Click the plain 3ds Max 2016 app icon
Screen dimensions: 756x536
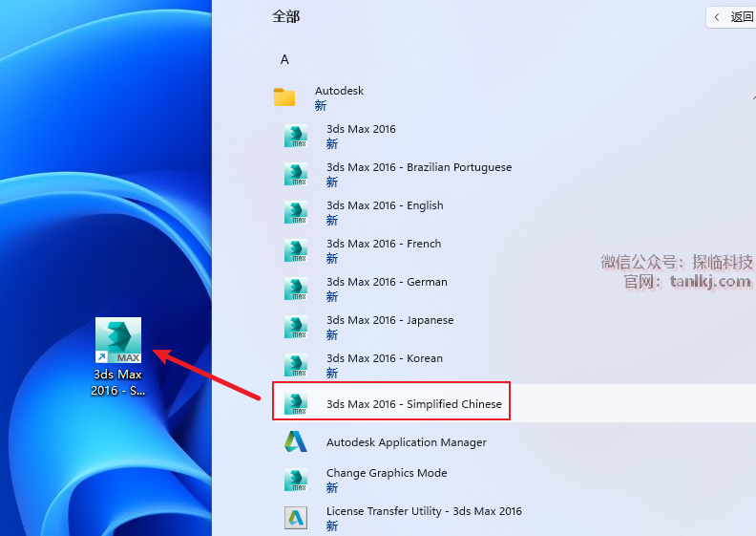pyautogui.click(x=296, y=136)
